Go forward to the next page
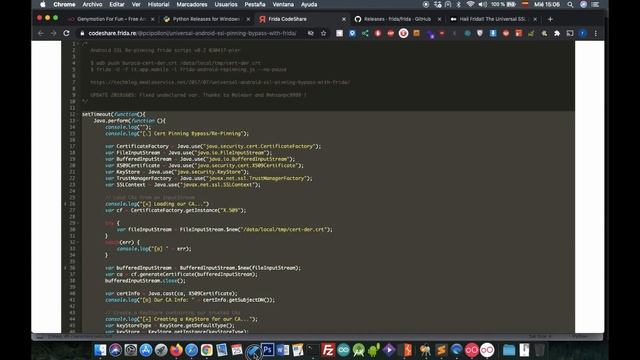640x360 pixels. point(53,33)
